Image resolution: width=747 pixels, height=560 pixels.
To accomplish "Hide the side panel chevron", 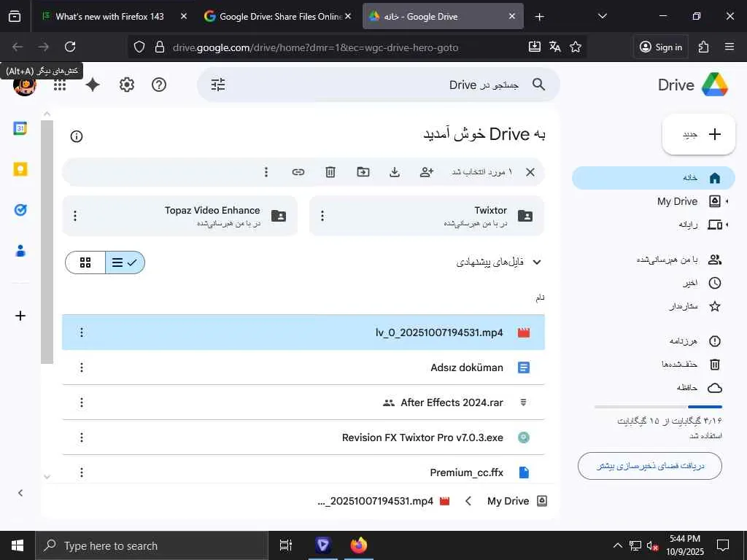I will (x=20, y=494).
